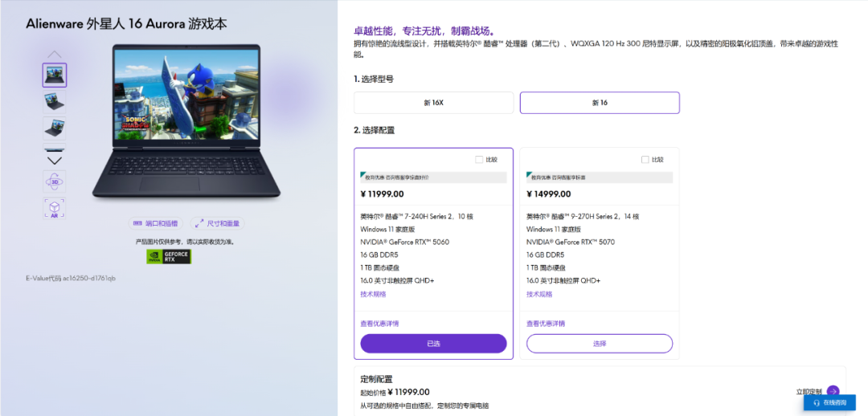View 查看优惠详情 on ¥14999.00 card
The height and width of the screenshot is (416, 868).
coord(545,324)
